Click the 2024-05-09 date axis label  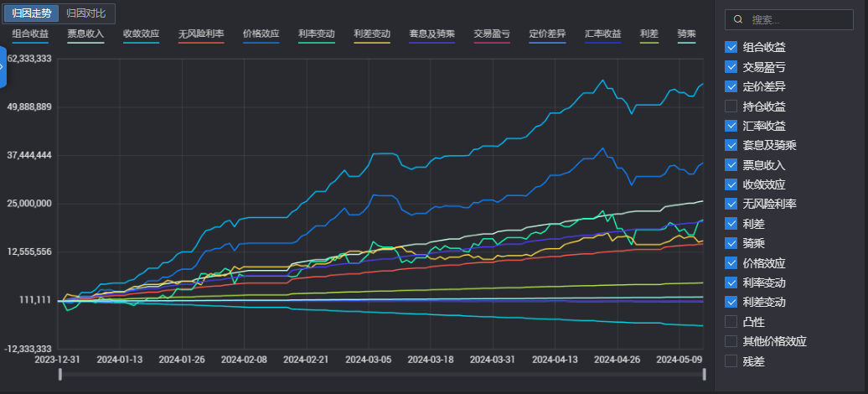click(x=679, y=359)
